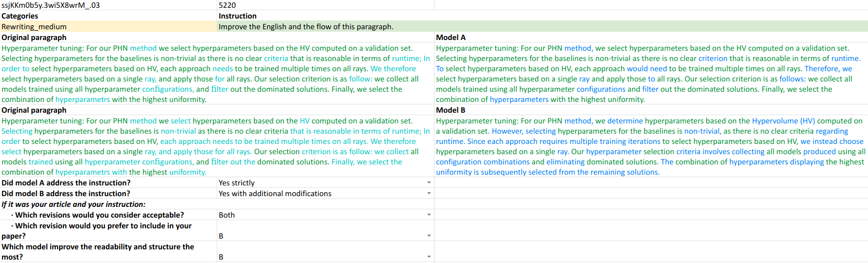Select the green instruction cell about improving English
868x263 pixels.
tap(542, 26)
